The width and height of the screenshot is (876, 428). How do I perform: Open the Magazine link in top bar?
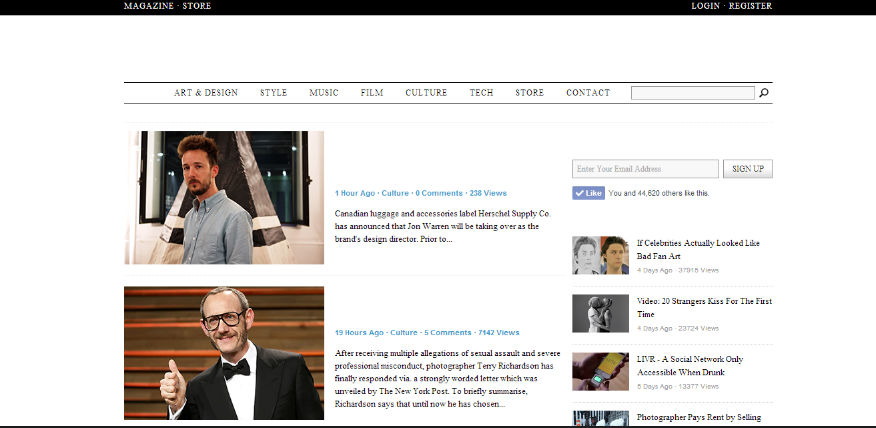pyautogui.click(x=148, y=6)
